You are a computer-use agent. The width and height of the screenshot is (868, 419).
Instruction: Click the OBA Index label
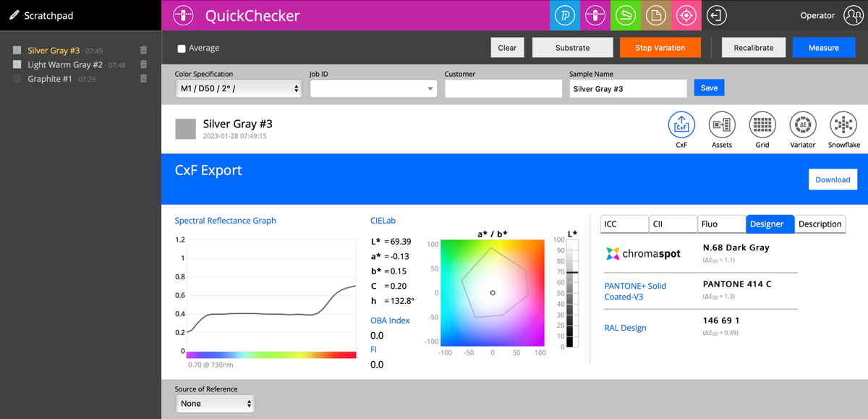pos(390,321)
